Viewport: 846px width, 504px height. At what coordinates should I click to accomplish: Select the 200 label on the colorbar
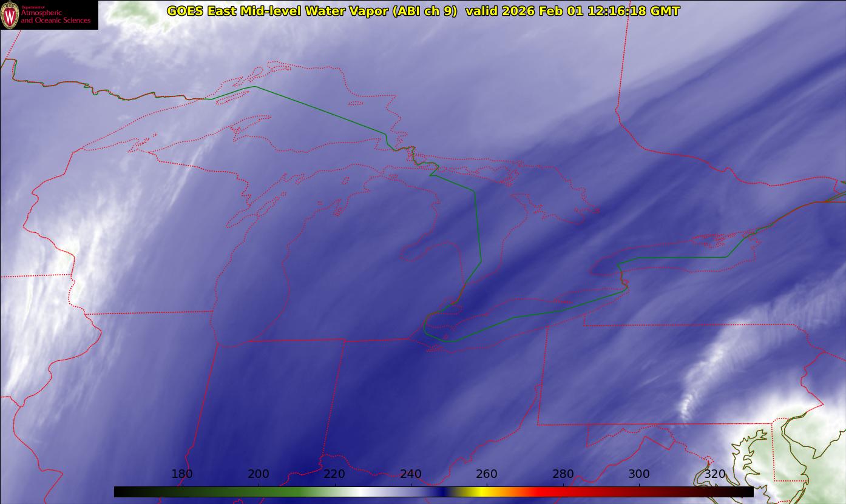259,474
